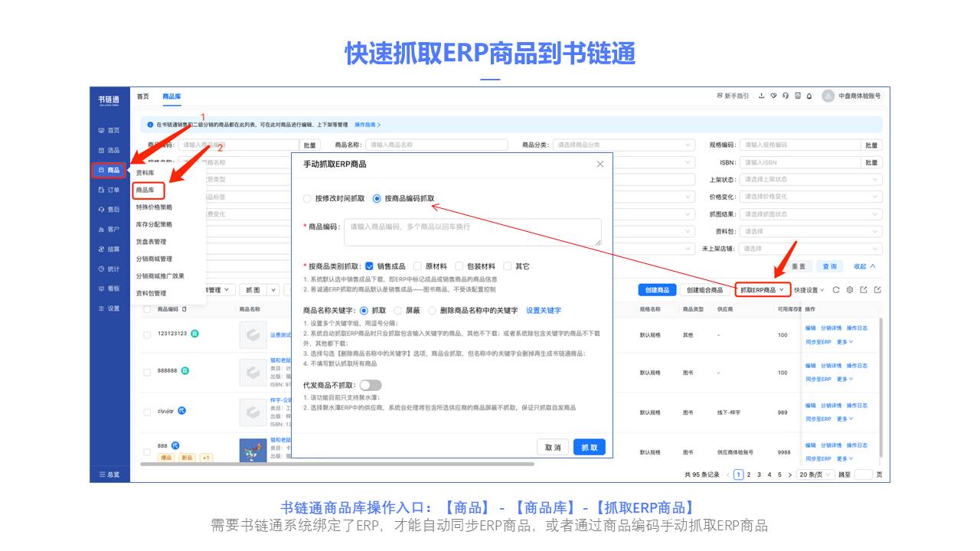Open 选品 in the left sidebar

click(x=108, y=150)
